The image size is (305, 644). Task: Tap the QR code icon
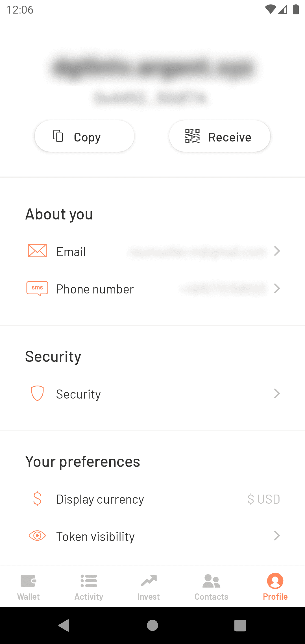(x=192, y=136)
